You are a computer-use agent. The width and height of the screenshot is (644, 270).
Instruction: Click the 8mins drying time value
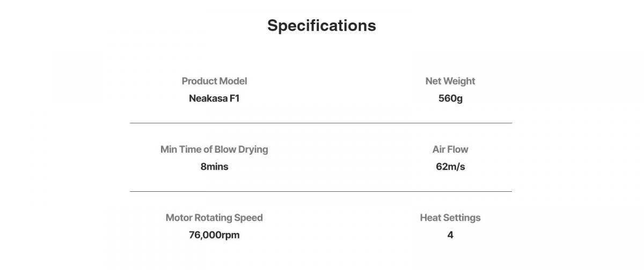click(214, 167)
